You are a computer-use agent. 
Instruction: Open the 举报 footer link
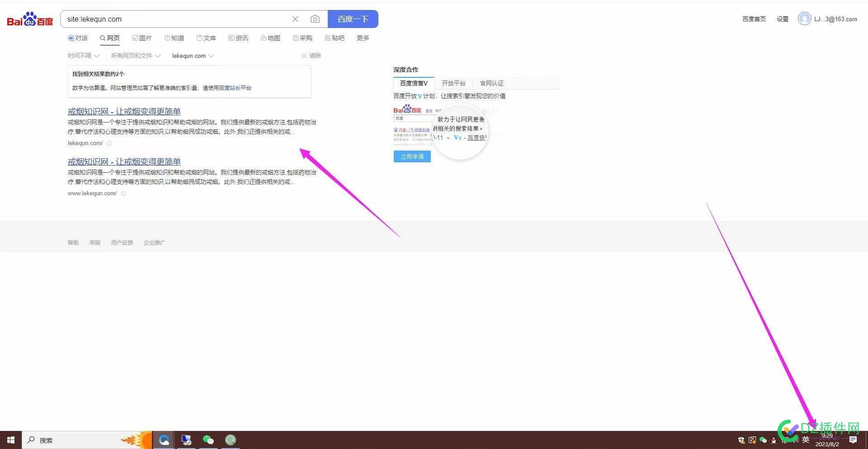coord(95,242)
